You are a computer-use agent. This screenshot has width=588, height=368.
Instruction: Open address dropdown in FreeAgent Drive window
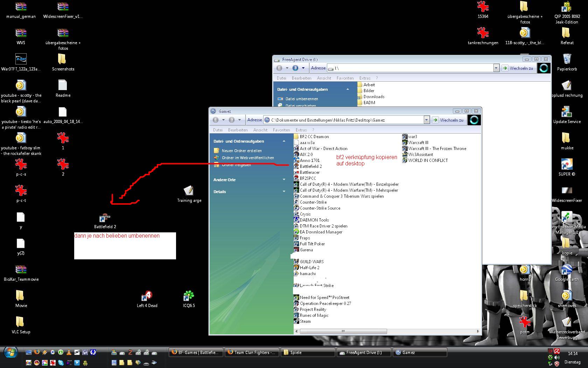coord(496,68)
